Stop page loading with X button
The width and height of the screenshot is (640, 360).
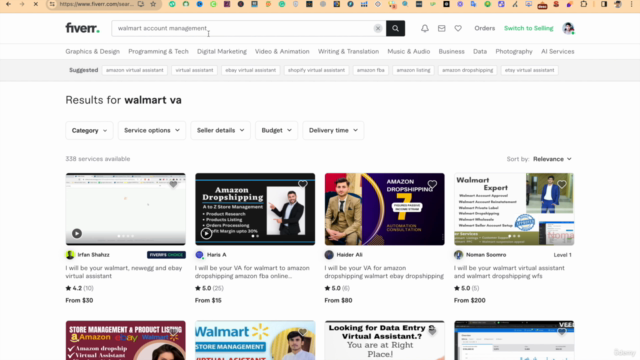point(36,4)
